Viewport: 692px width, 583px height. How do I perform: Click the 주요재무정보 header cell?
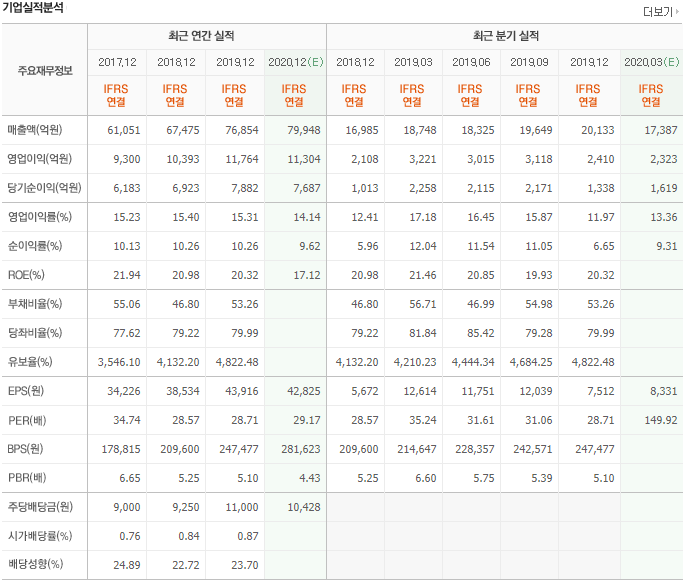[x=45, y=71]
